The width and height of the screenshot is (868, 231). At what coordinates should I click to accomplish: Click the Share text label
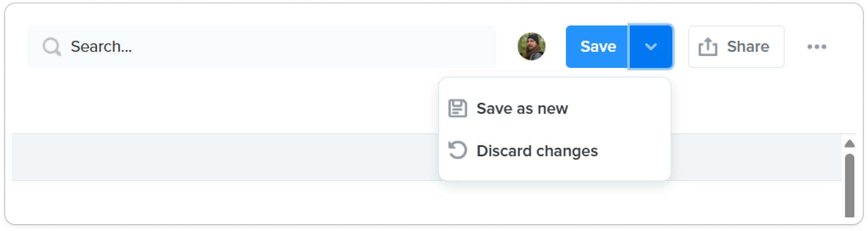tap(748, 47)
